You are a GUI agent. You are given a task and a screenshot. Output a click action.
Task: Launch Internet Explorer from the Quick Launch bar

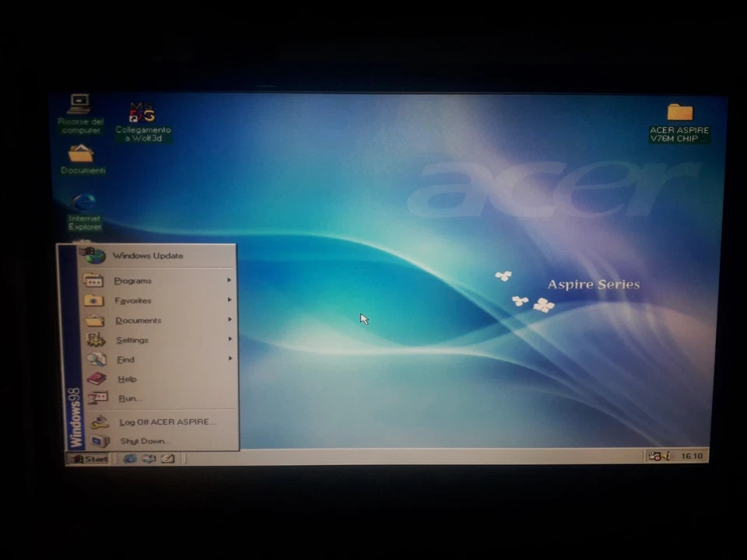click(130, 459)
